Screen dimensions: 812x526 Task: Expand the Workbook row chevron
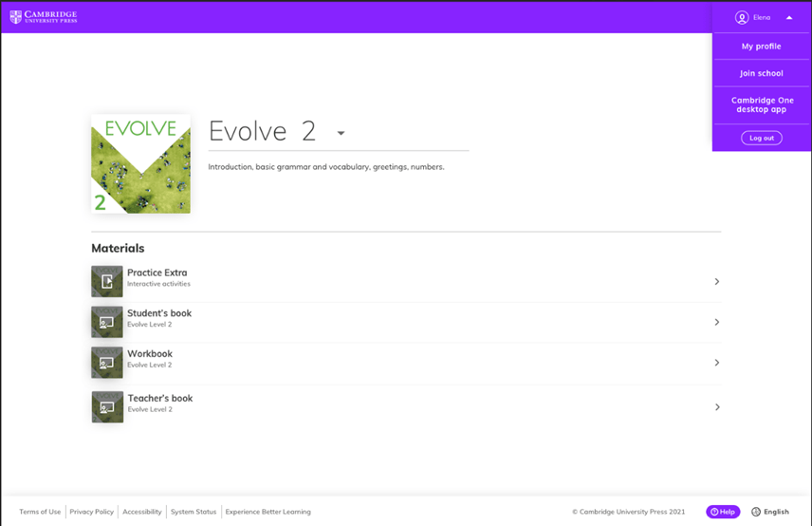(717, 363)
